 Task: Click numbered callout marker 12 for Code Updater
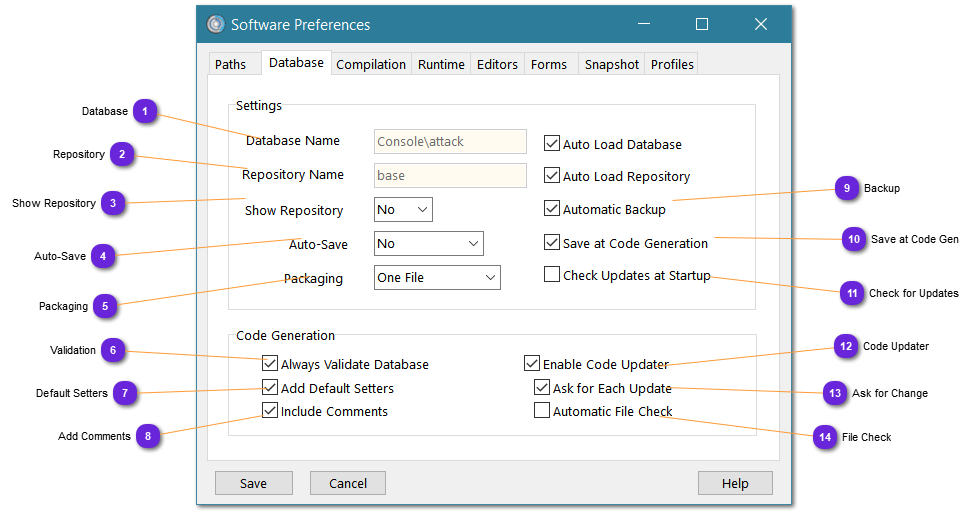click(x=846, y=346)
